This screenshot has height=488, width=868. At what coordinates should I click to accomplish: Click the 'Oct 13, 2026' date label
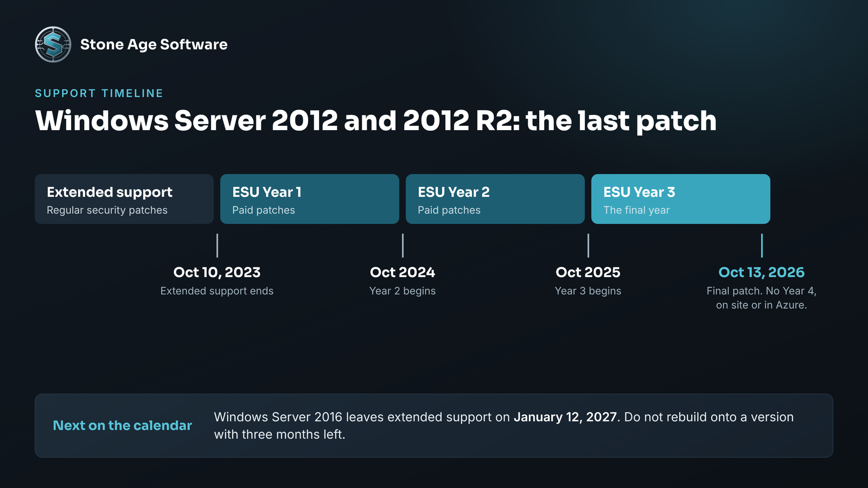pyautogui.click(x=762, y=272)
